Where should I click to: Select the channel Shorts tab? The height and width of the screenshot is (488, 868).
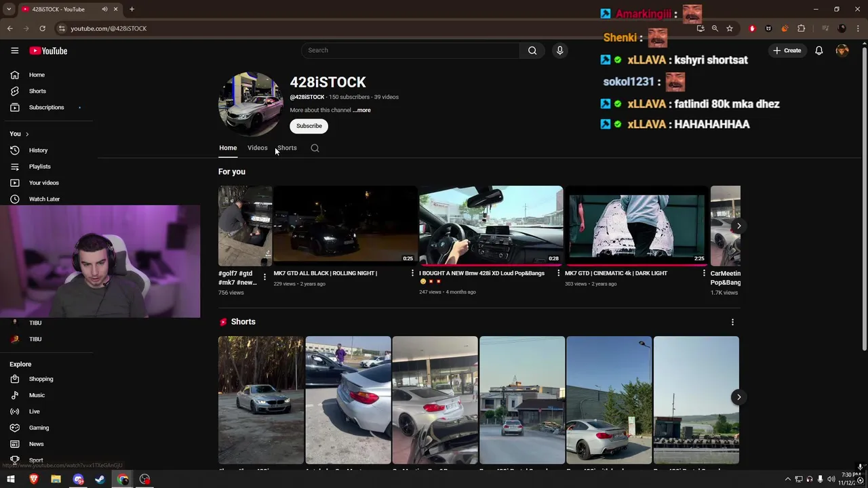click(287, 148)
